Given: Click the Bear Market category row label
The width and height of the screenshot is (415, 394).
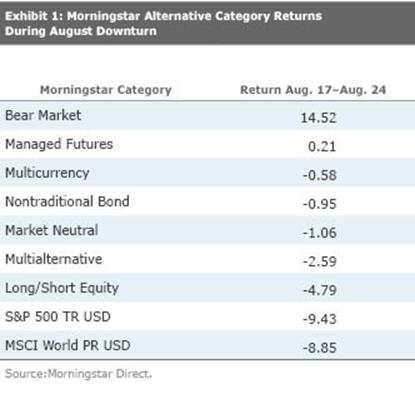Looking at the screenshot, I should pyautogui.click(x=43, y=115).
